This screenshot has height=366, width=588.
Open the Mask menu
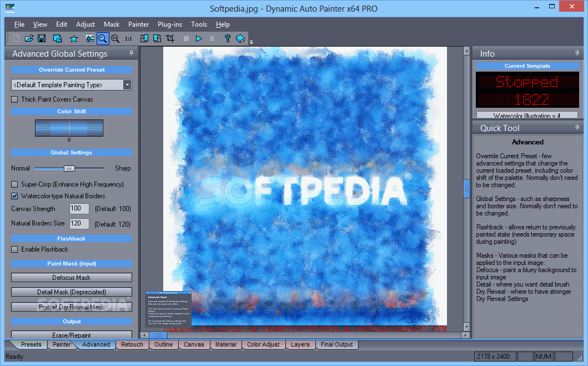pyautogui.click(x=112, y=24)
